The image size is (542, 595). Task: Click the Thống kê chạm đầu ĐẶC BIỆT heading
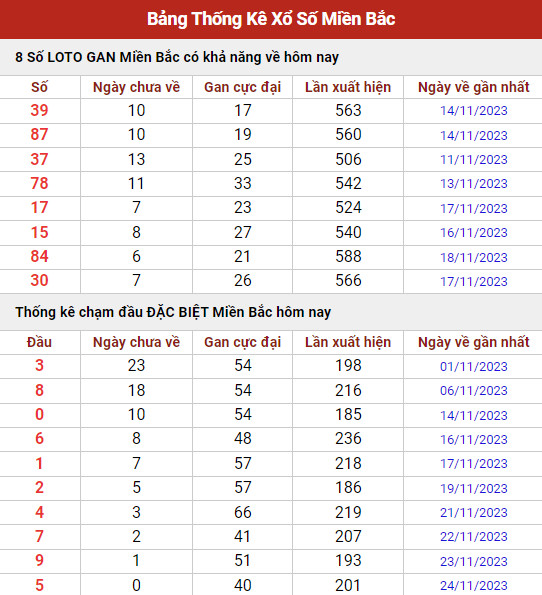173,312
